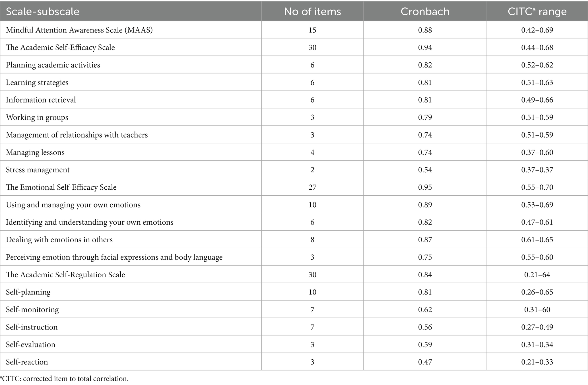Click the Cronbach column header
The width and height of the screenshot is (588, 385).
[x=425, y=11]
